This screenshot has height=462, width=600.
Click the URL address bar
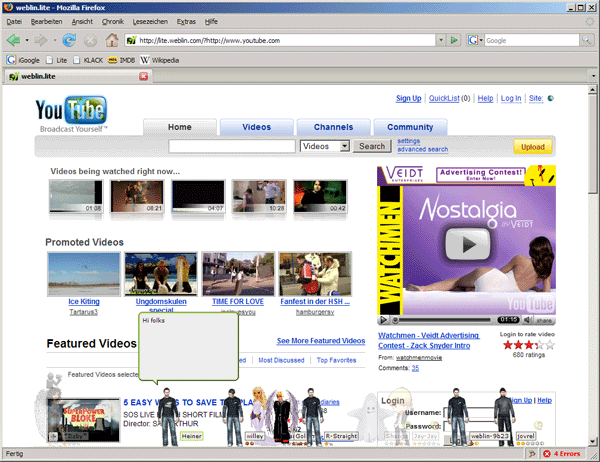(x=281, y=40)
